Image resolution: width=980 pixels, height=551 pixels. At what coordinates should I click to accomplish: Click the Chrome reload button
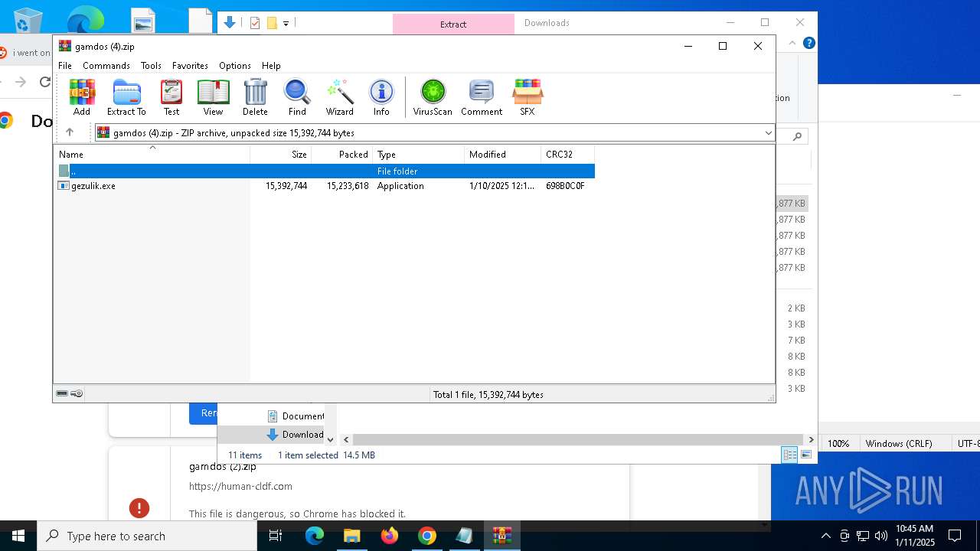point(45,82)
